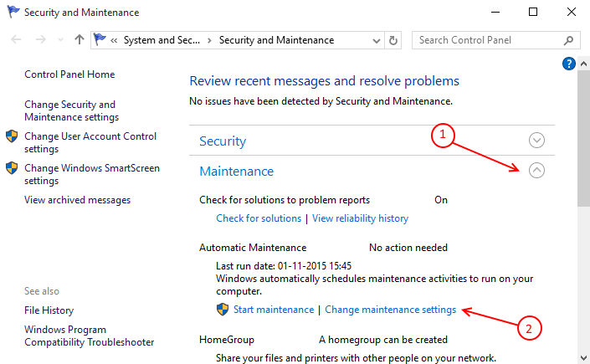Image resolution: width=590 pixels, height=364 pixels.
Task: Open File History under See also
Action: tap(49, 310)
